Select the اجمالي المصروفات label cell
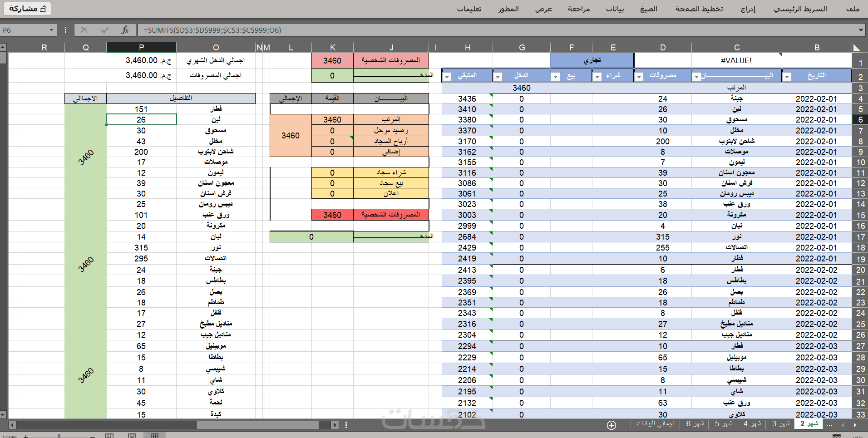Screen dimensions: 868x438 [216, 75]
